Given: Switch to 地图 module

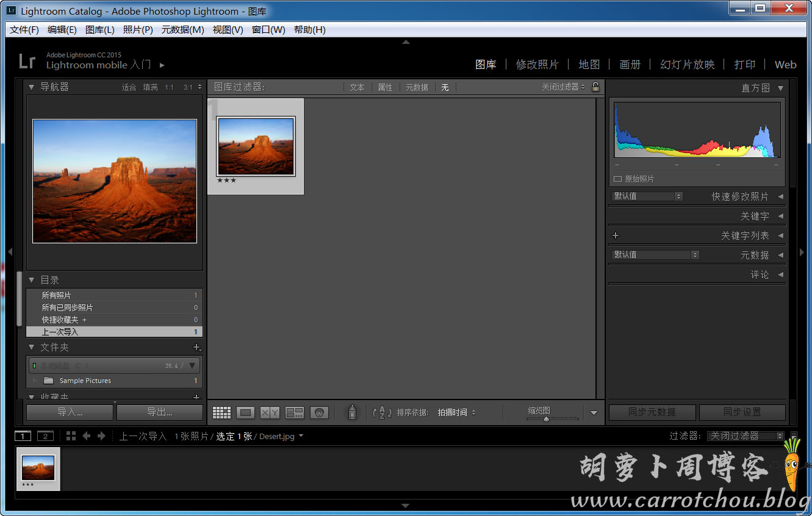Looking at the screenshot, I should (x=589, y=65).
